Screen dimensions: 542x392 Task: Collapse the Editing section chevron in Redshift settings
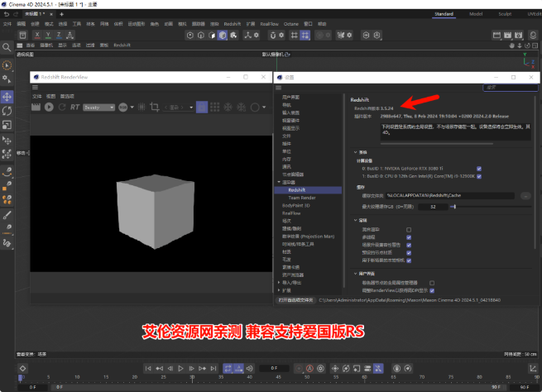pos(355,220)
